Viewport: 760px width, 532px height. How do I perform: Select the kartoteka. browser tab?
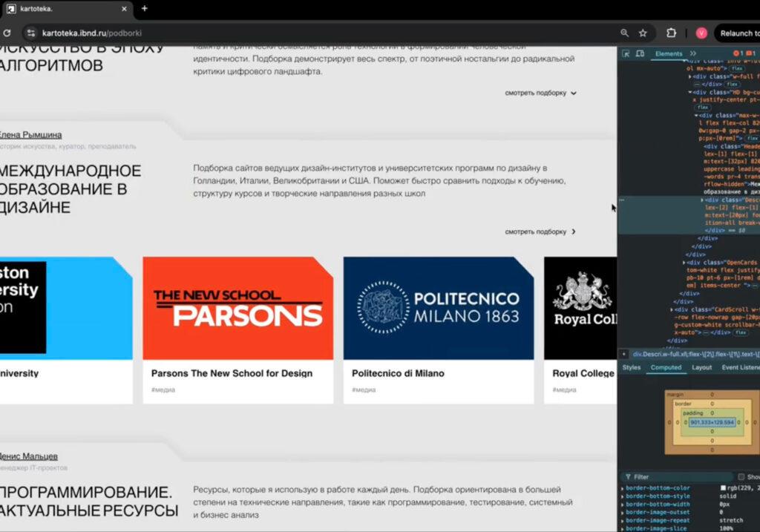point(65,9)
